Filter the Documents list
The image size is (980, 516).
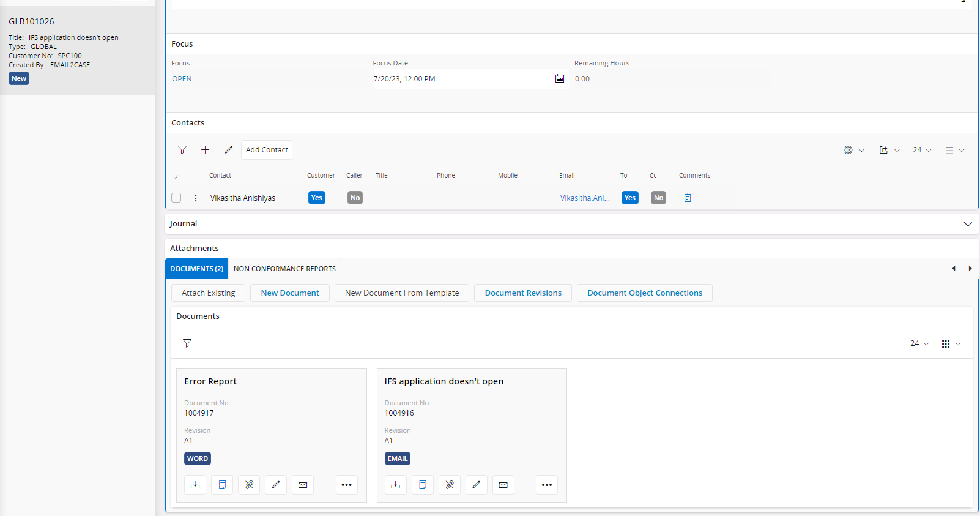pos(187,343)
